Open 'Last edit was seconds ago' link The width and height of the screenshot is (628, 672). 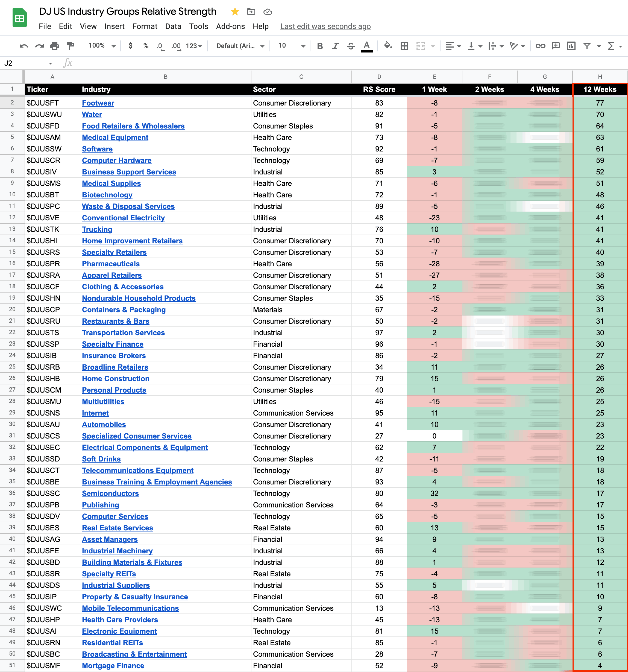click(x=325, y=26)
